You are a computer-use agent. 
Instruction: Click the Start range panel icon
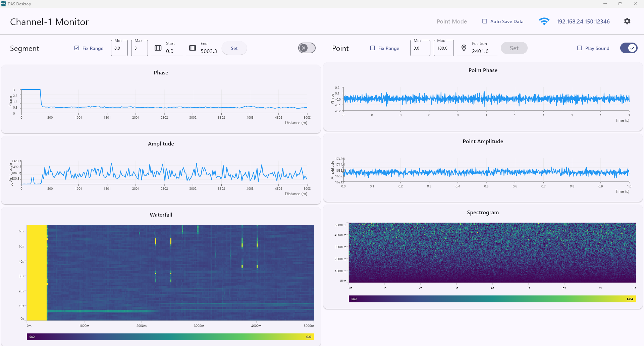(158, 48)
